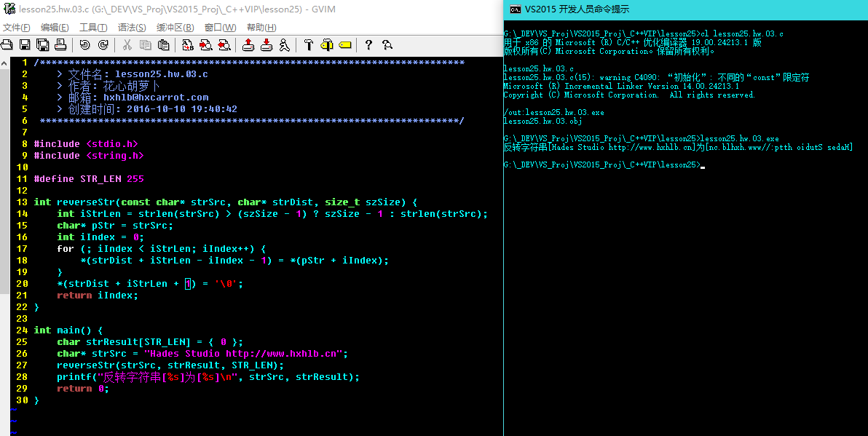The width and height of the screenshot is (868, 436).
Task: Save the session with the down-arrow icon
Action: [267, 45]
